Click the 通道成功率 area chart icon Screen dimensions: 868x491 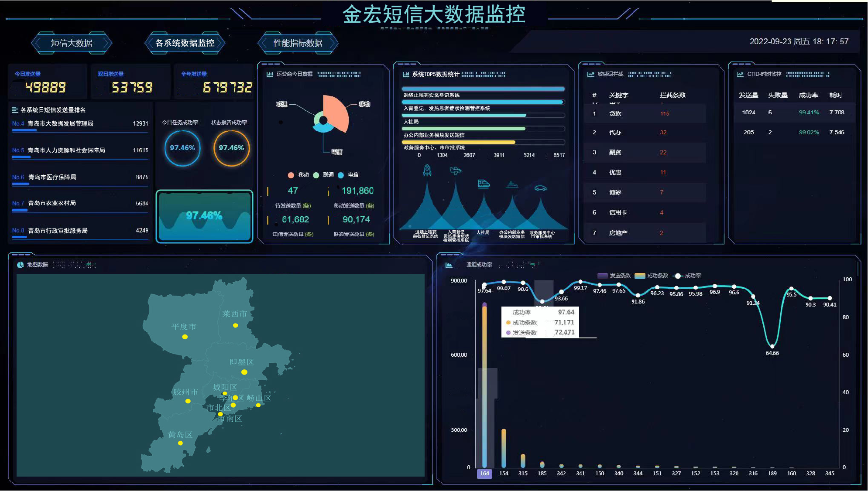point(449,265)
